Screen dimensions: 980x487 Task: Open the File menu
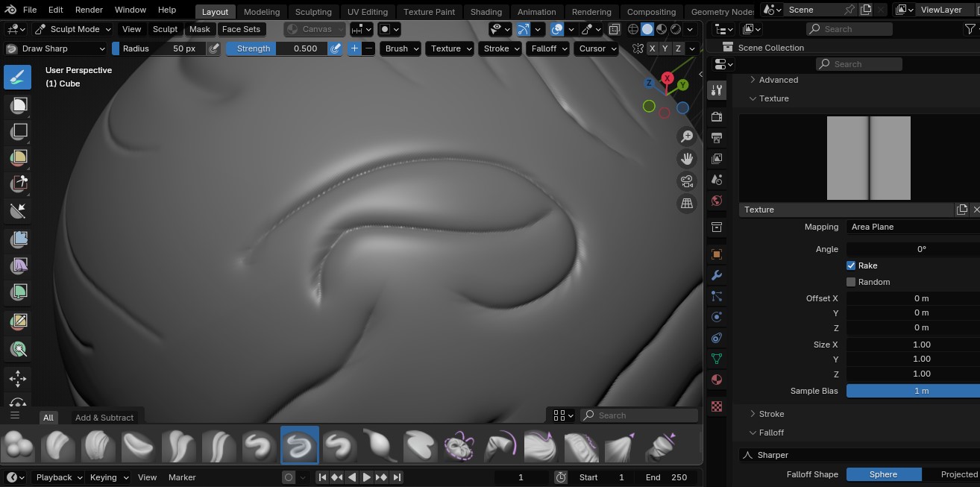30,10
